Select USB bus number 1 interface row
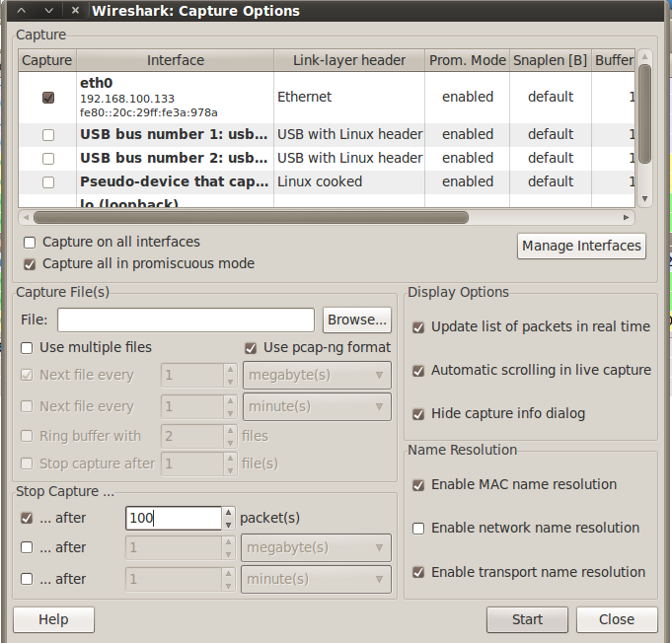 [327, 135]
